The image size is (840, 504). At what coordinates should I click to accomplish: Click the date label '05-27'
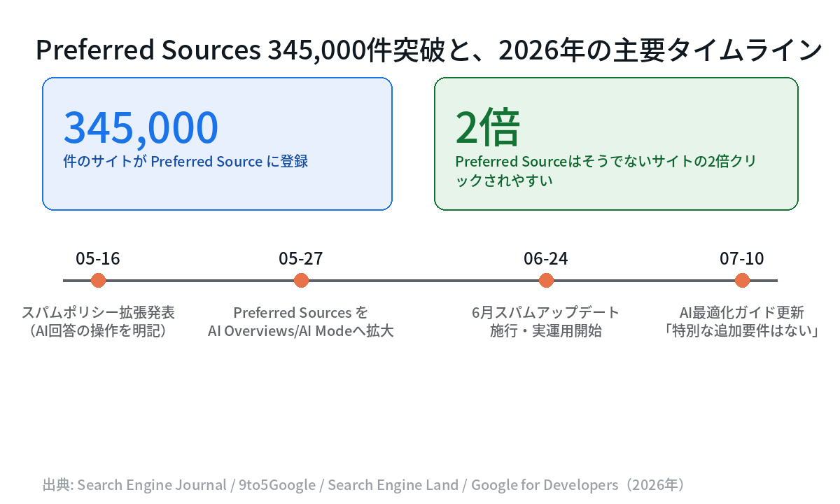tap(301, 259)
